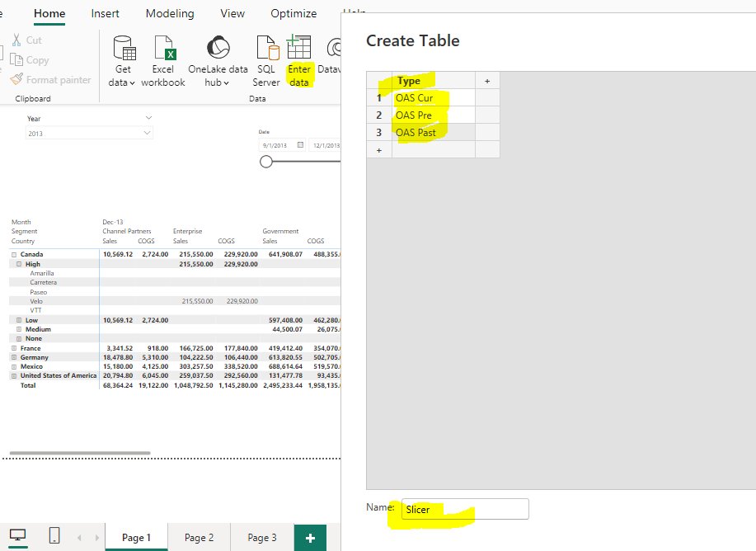Image resolution: width=756 pixels, height=551 pixels.
Task: Click the VTT product row
Action: click(x=35, y=310)
